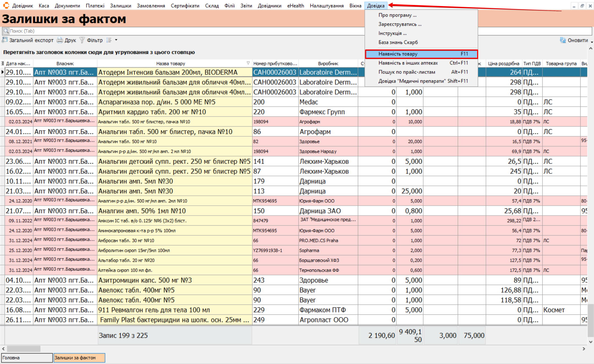Click the app logo in the menu bar
The height and width of the screenshot is (364, 594).
(x=6, y=5)
